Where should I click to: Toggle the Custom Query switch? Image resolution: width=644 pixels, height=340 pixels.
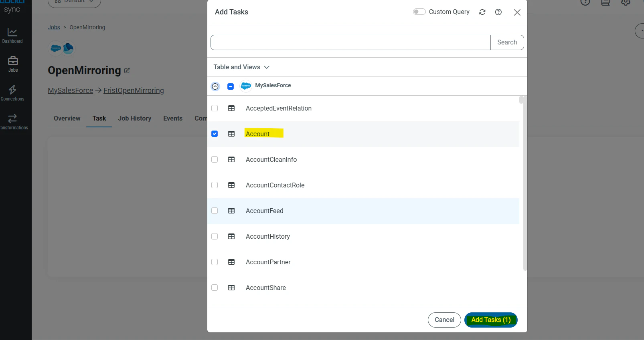pos(419,12)
